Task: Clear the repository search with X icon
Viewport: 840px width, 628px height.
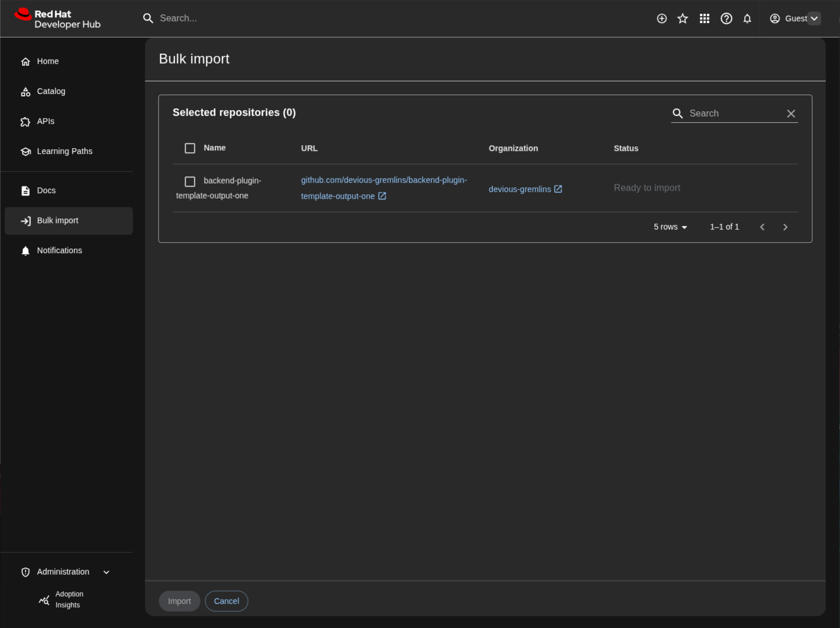Action: [791, 113]
